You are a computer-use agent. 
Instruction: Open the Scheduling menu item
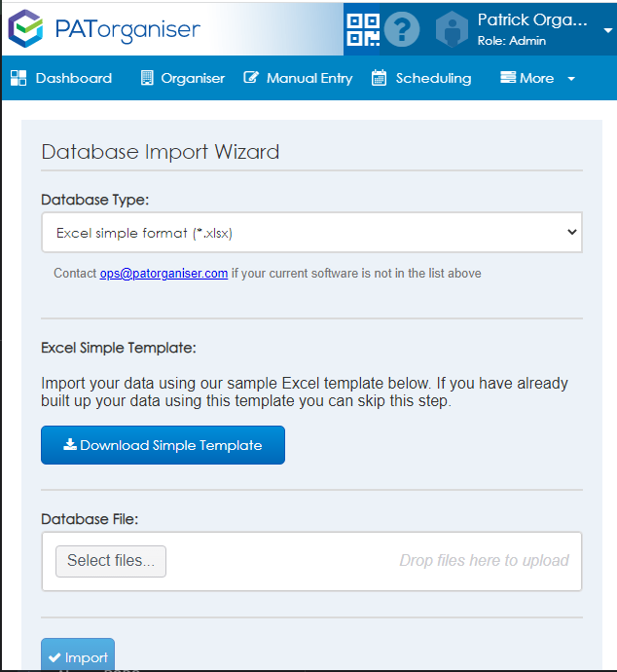[x=433, y=79]
